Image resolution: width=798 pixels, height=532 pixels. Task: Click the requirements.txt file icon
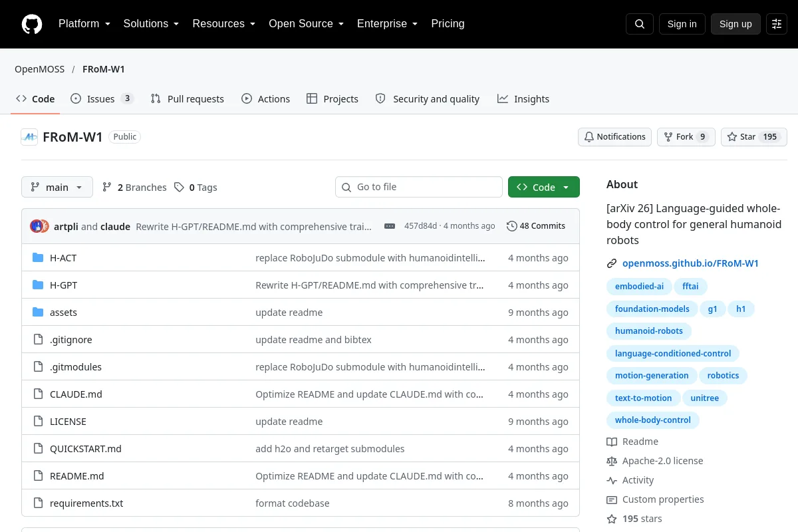point(38,503)
